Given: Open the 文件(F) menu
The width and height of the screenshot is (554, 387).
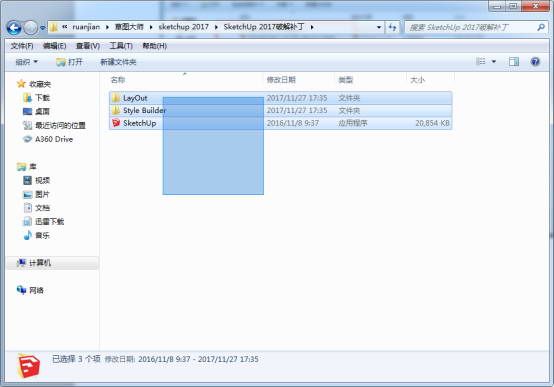Looking at the screenshot, I should point(22,46).
